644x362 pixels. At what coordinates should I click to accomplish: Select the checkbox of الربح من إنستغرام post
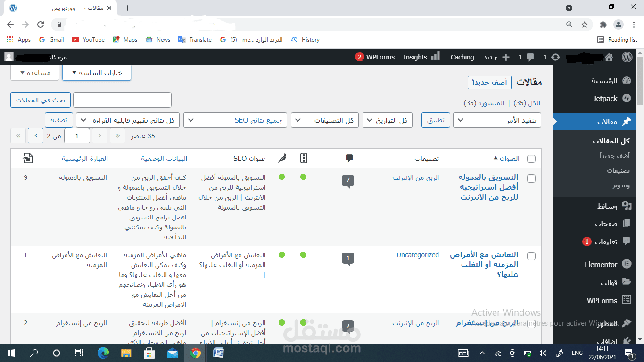pyautogui.click(x=531, y=324)
